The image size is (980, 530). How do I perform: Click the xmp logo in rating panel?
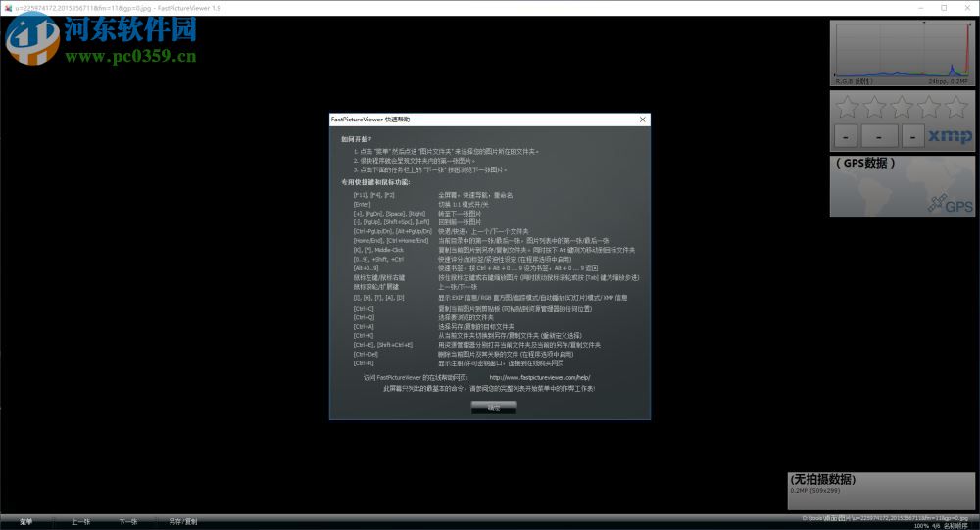click(950, 135)
